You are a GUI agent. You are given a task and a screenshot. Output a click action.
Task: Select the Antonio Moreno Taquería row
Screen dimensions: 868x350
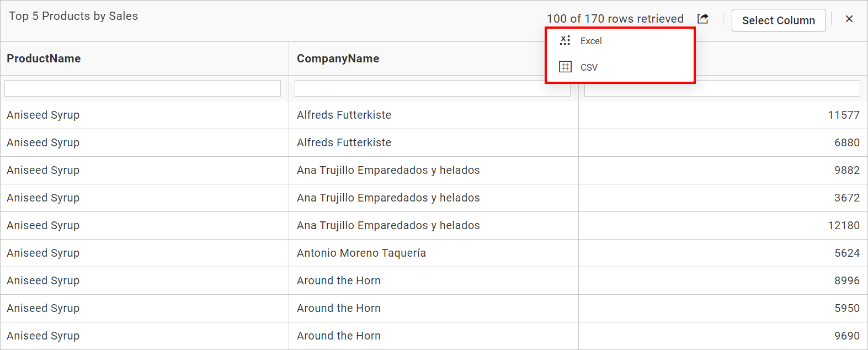(x=361, y=253)
